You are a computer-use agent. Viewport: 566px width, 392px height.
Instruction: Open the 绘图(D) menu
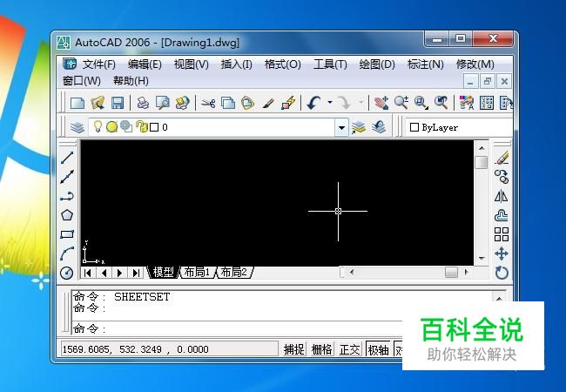(x=377, y=64)
